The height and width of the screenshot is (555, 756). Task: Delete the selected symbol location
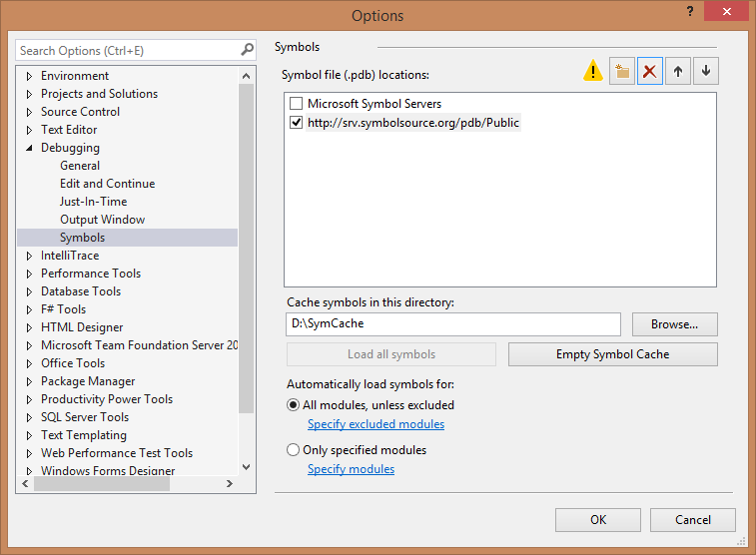(x=650, y=71)
